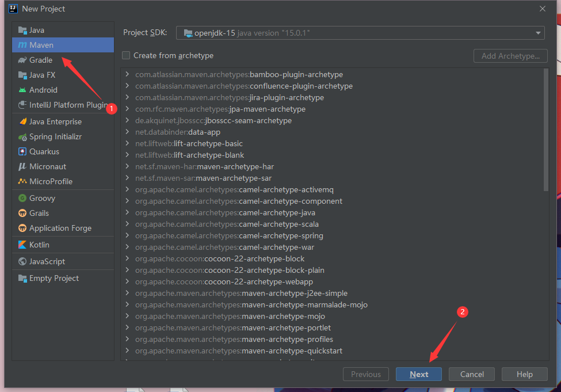Image resolution: width=561 pixels, height=392 pixels.
Task: Expand cocoon-22-archetype-webapp node
Action: point(127,281)
